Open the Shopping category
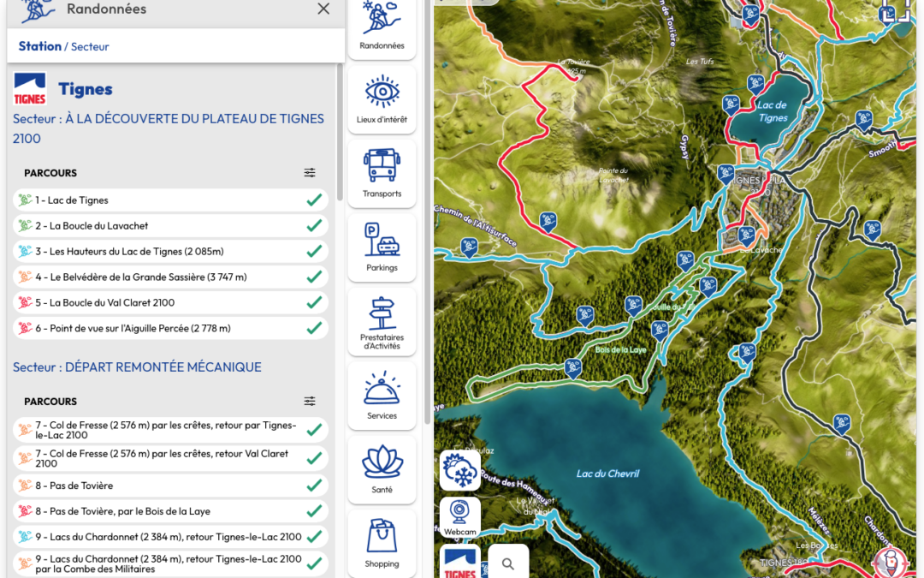This screenshot has height=578, width=924. click(x=382, y=544)
